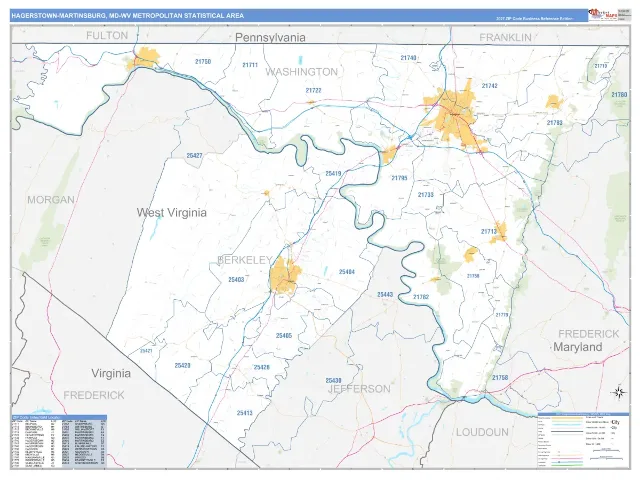Viewport: 640px width, 480px height.
Task: Click the map legend box
Action: [584, 441]
